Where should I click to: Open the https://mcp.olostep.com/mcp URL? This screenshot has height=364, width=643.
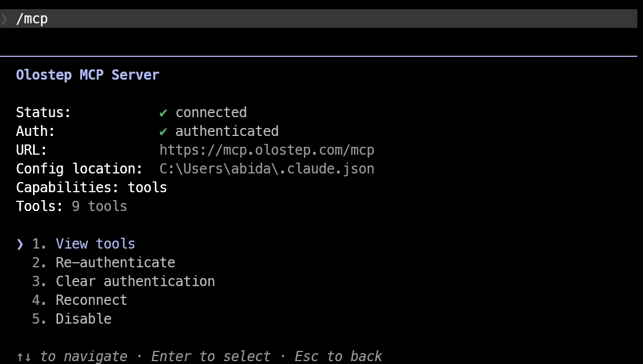(x=266, y=151)
